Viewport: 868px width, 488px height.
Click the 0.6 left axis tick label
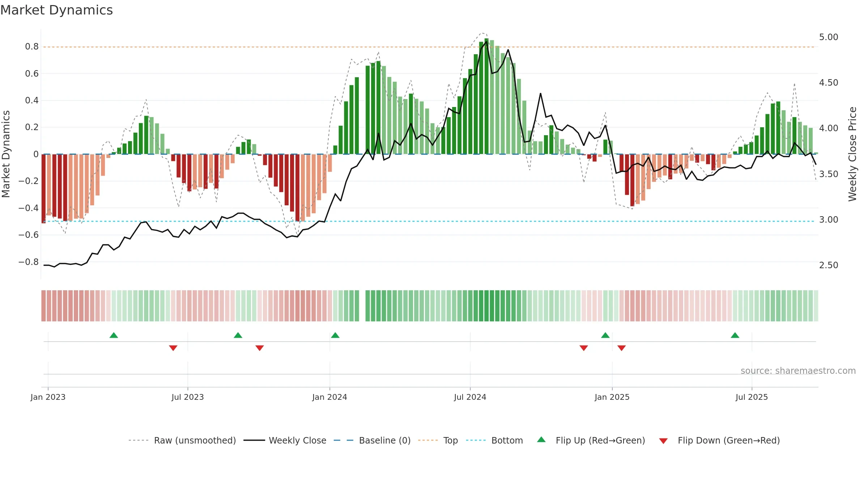(x=32, y=73)
